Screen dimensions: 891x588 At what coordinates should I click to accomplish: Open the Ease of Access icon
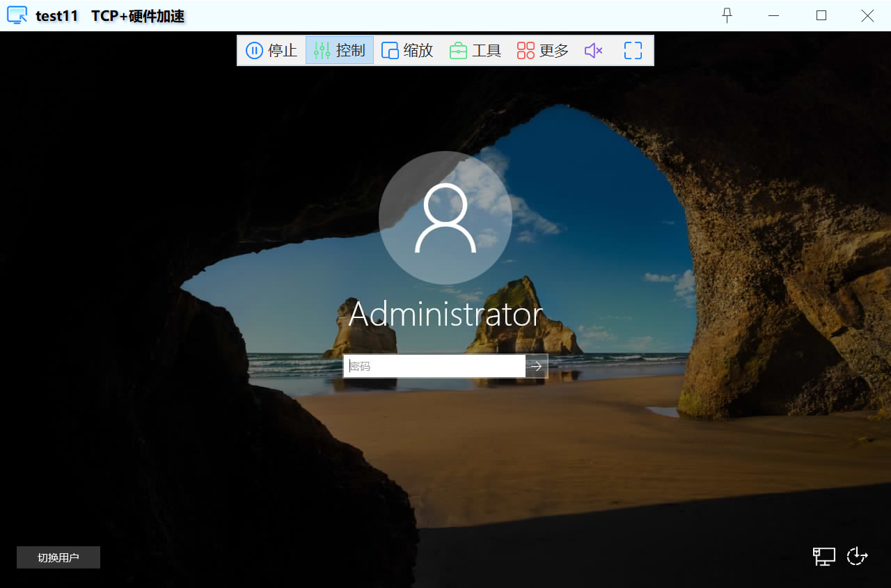[x=857, y=556]
